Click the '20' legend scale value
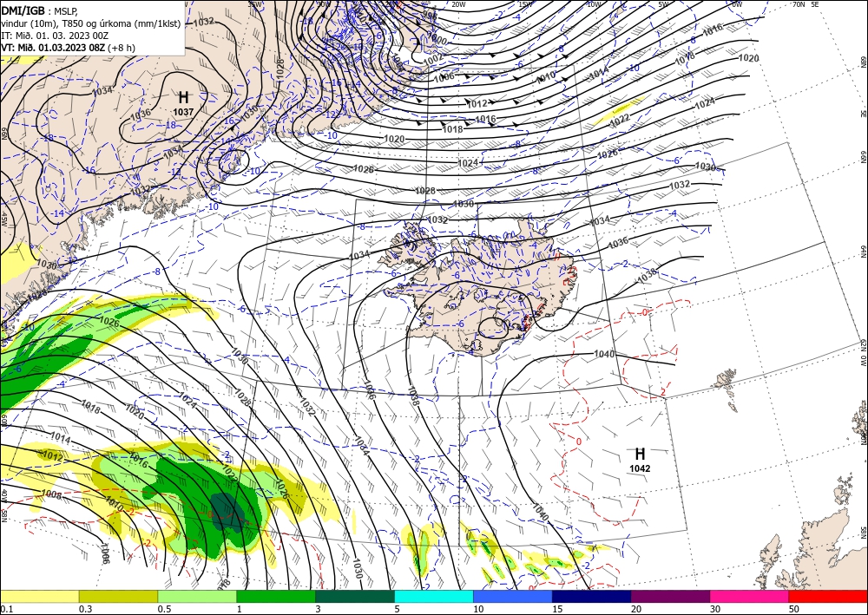The height and width of the screenshot is (615, 868). point(636,609)
